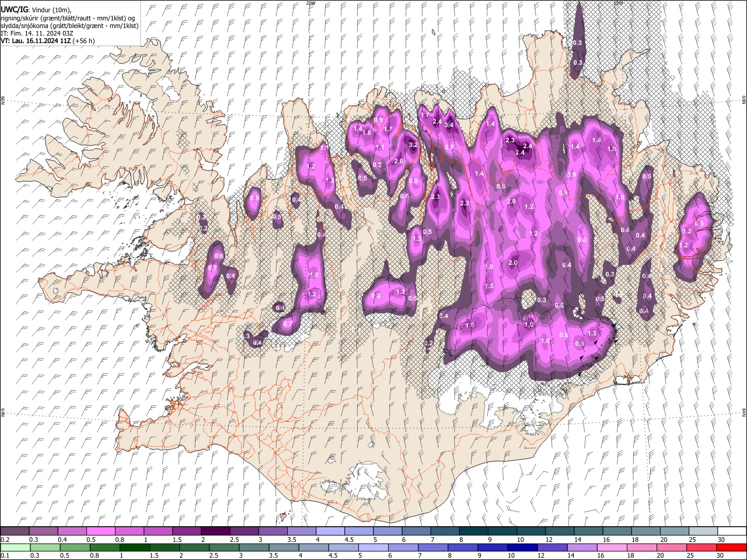Screen dimensions: 747x560
Task: Click the 'IT: Fim. 14. 11. 2024 03Z' line
Action: (x=37, y=33)
